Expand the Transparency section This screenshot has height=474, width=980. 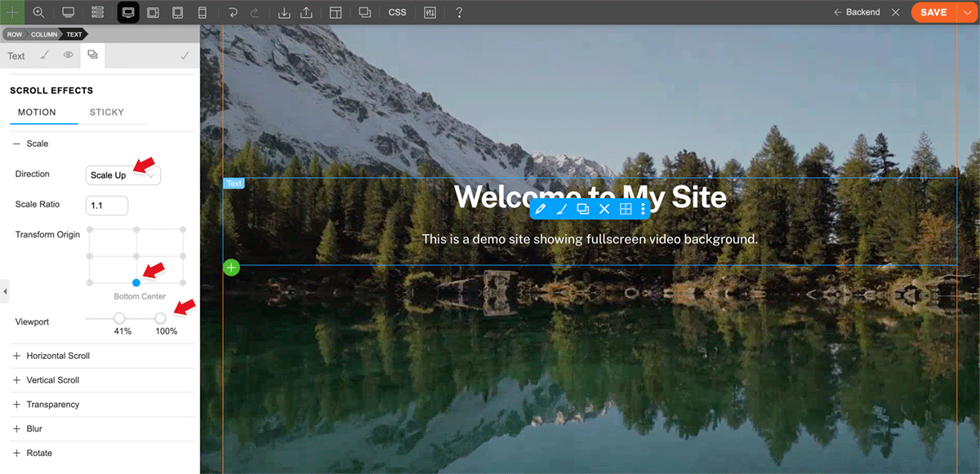(x=52, y=405)
